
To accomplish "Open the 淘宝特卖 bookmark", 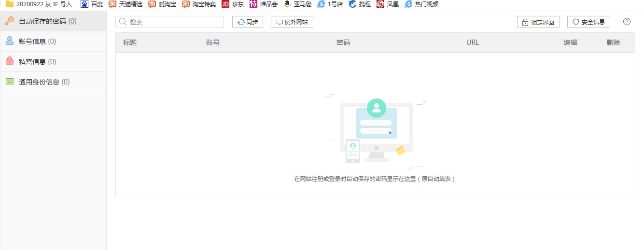I will pos(199,4).
